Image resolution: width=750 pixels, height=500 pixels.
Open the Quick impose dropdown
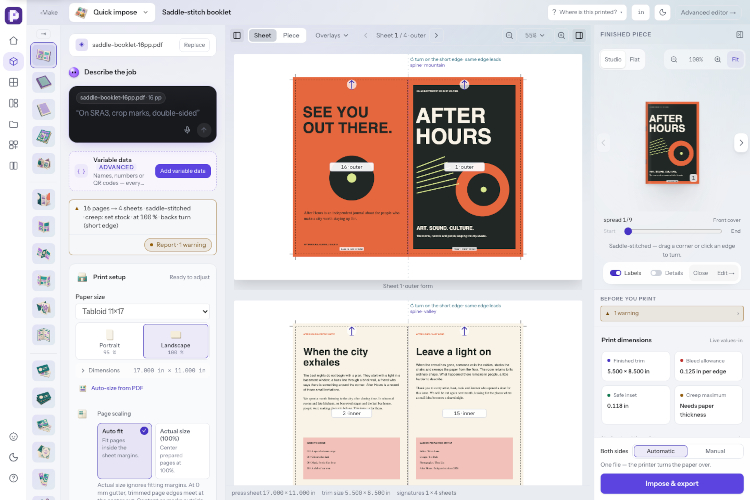coord(112,12)
